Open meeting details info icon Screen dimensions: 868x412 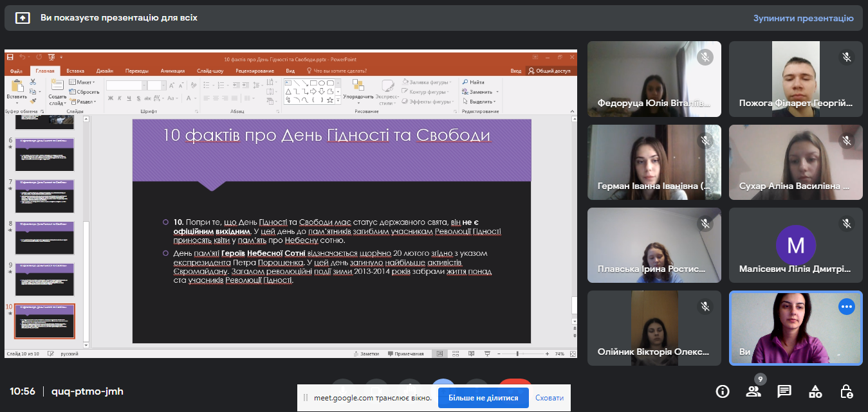(x=723, y=391)
